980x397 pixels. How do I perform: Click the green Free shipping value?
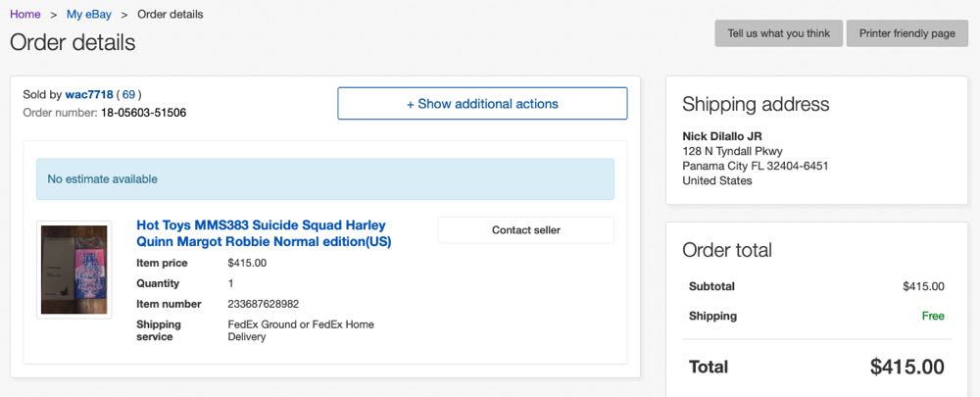coord(932,317)
